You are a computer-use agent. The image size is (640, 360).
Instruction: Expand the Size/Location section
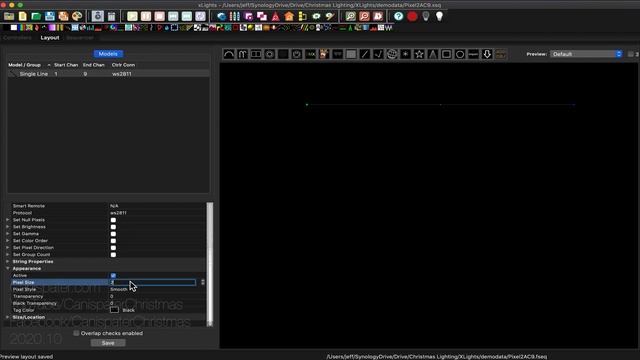point(8,317)
